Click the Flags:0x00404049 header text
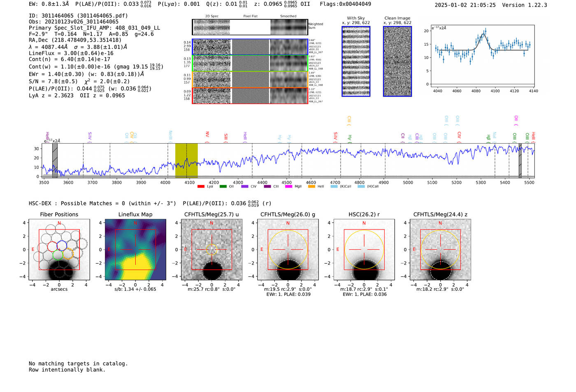This screenshot has height=392, width=576. click(346, 4)
